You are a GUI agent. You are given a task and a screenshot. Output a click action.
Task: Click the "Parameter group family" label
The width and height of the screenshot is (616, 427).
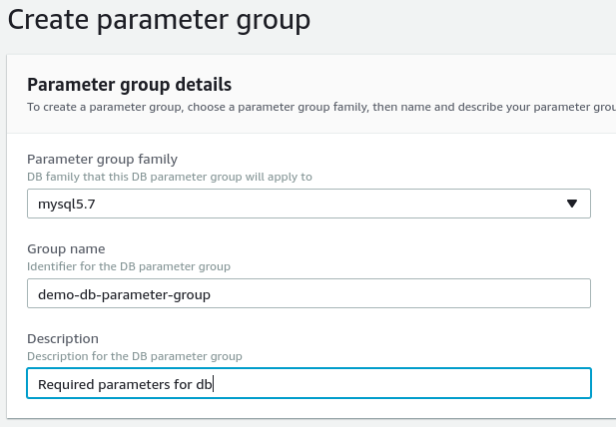[104, 159]
